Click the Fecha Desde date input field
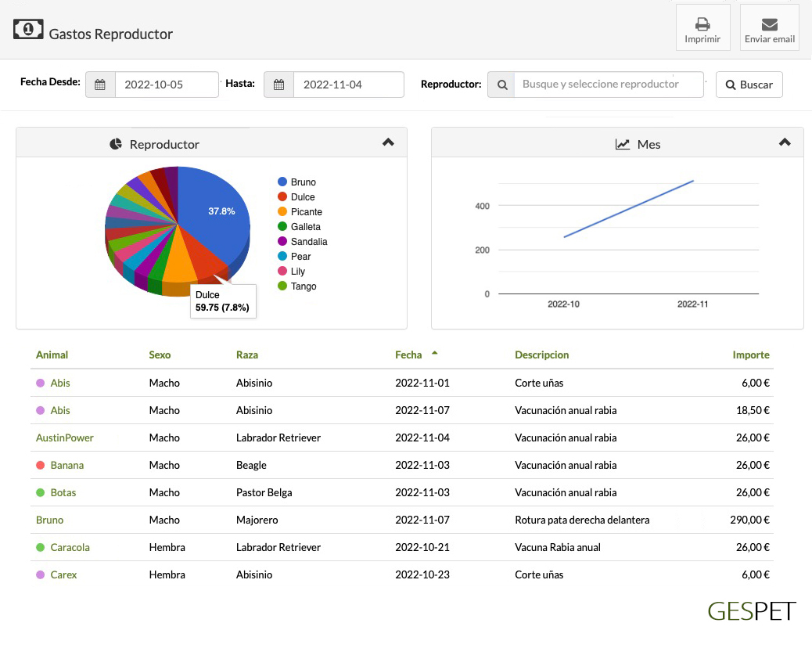 [x=166, y=85]
